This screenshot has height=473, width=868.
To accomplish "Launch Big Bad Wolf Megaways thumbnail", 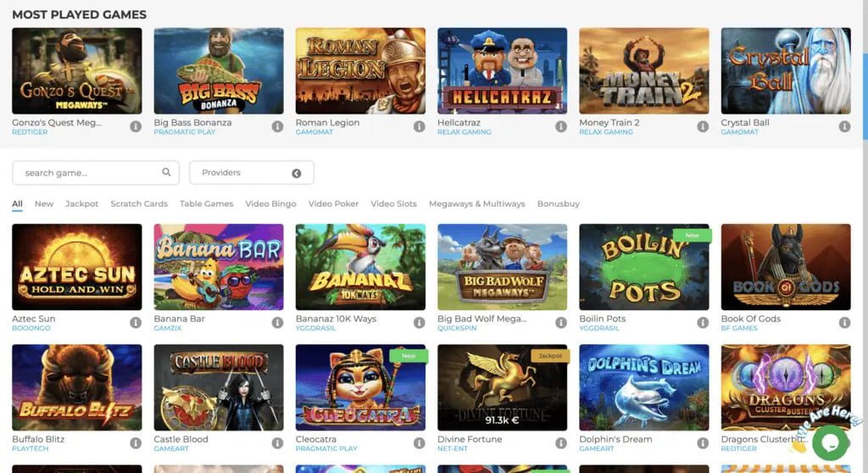I will click(502, 267).
